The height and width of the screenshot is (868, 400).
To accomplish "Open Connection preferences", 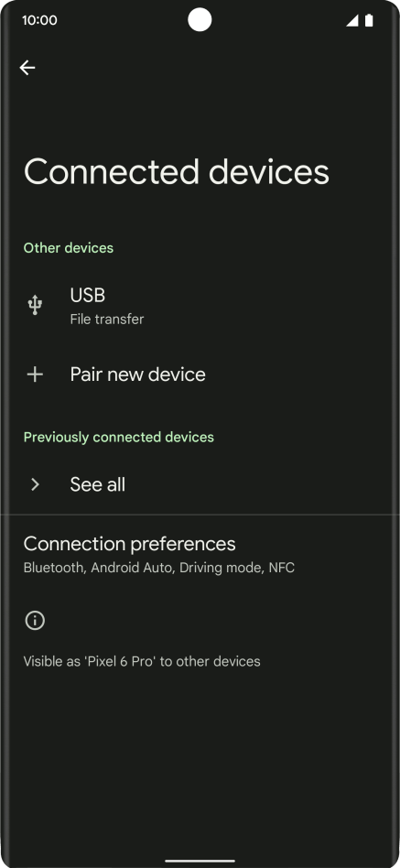I will coord(200,555).
